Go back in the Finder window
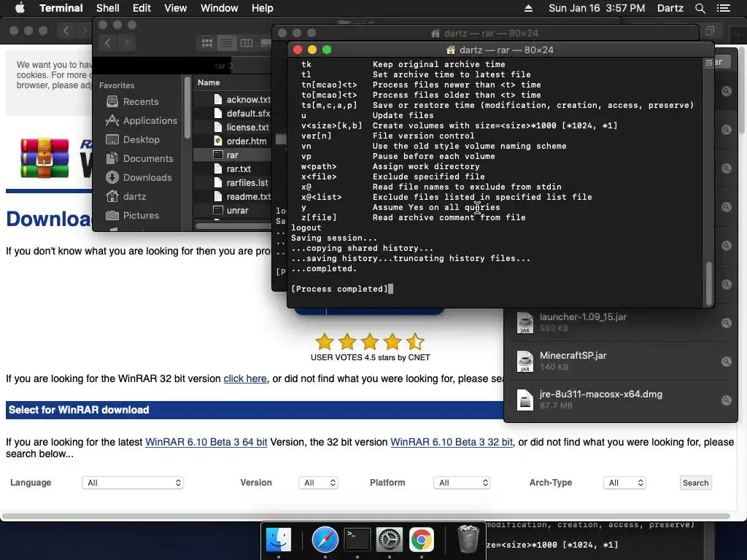 (x=108, y=43)
